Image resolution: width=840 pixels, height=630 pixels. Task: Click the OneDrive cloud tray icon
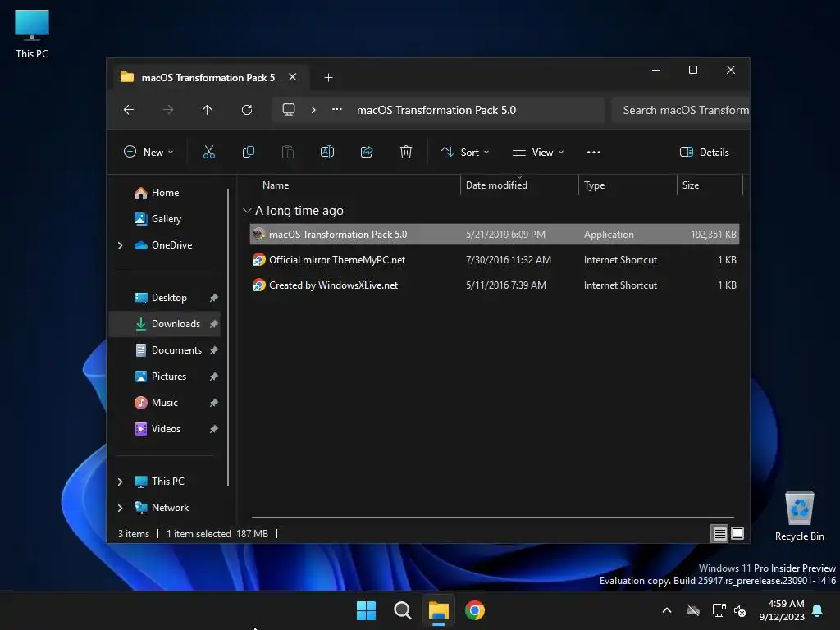click(693, 610)
